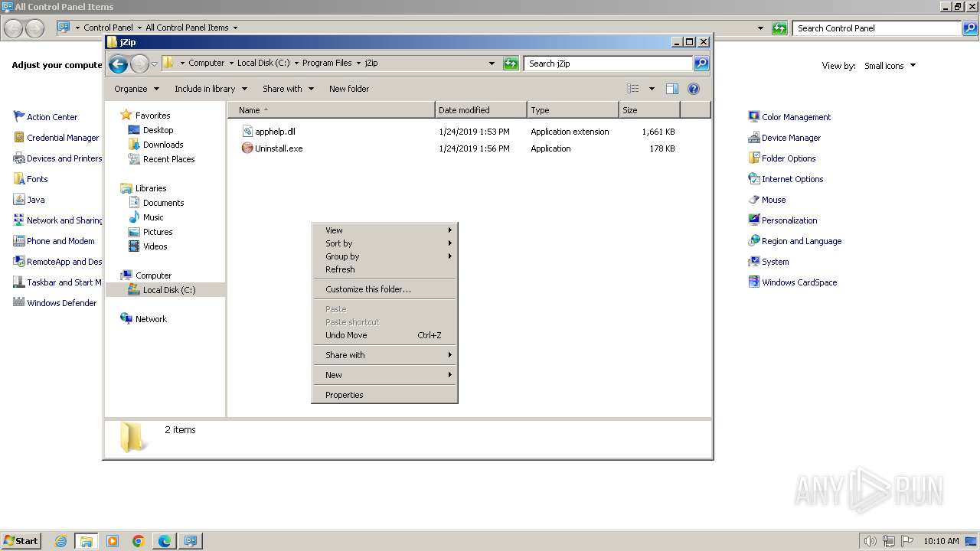Open the apphelp.dll file icon
Screen dimensions: 980x551
tap(247, 132)
